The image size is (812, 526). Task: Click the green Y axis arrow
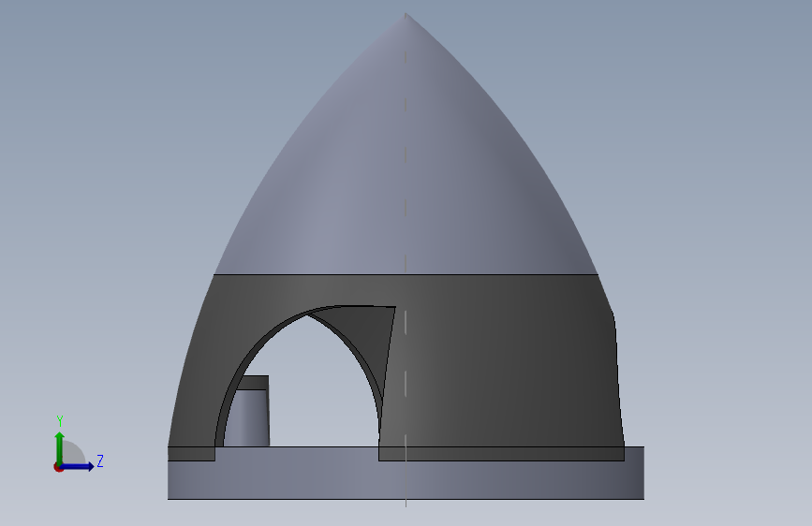coord(60,448)
